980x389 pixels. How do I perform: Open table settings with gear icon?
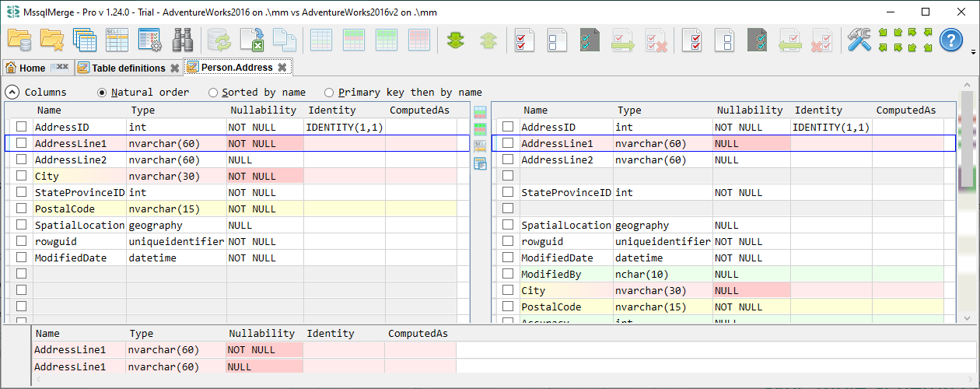(x=149, y=40)
